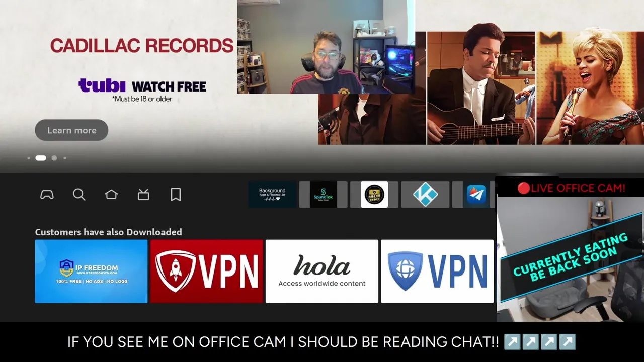The image size is (644, 362).
Task: Click the Live Office Cam overlay
Action: 570,249
